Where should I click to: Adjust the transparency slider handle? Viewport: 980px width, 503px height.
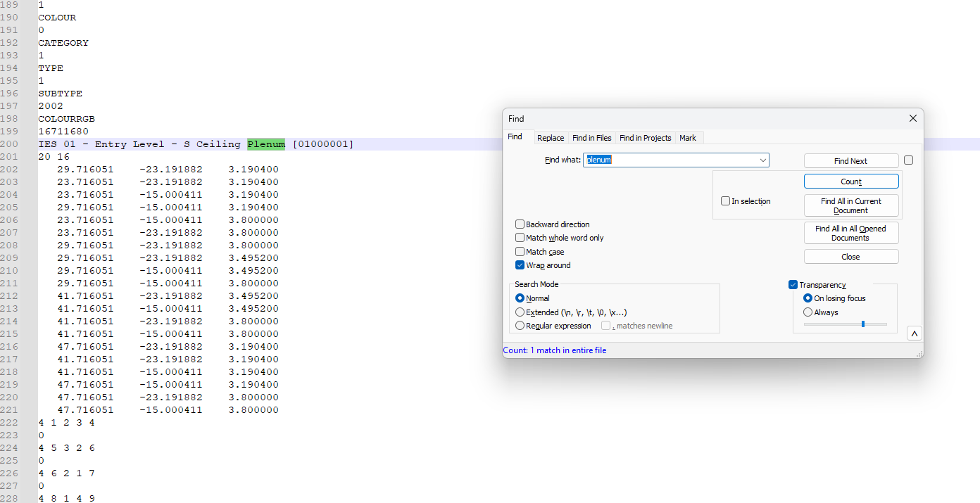tap(862, 324)
